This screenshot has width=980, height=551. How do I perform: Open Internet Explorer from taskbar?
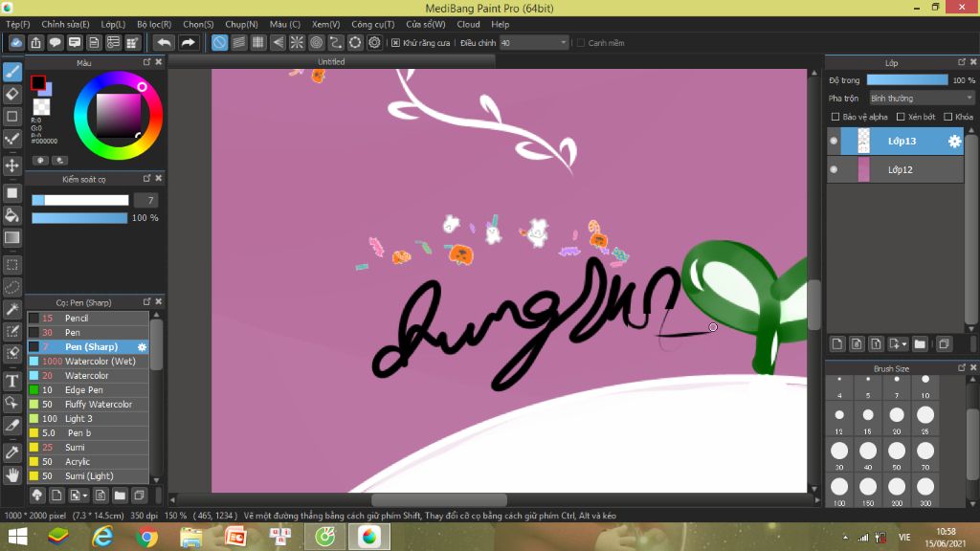pos(102,537)
